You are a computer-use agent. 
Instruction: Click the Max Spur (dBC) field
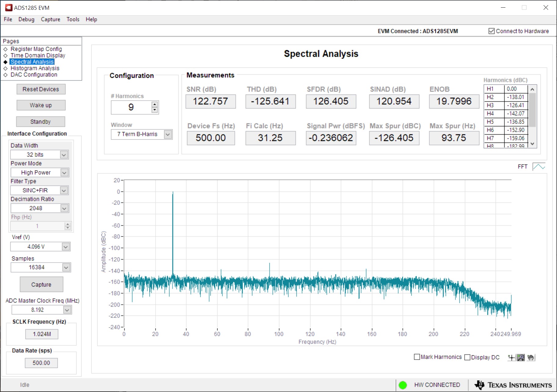pyautogui.click(x=394, y=138)
